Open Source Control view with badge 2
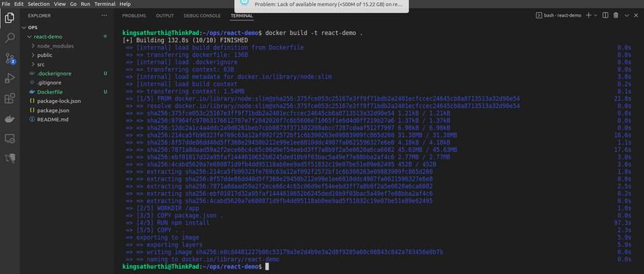The width and height of the screenshot is (644, 274). point(10,58)
